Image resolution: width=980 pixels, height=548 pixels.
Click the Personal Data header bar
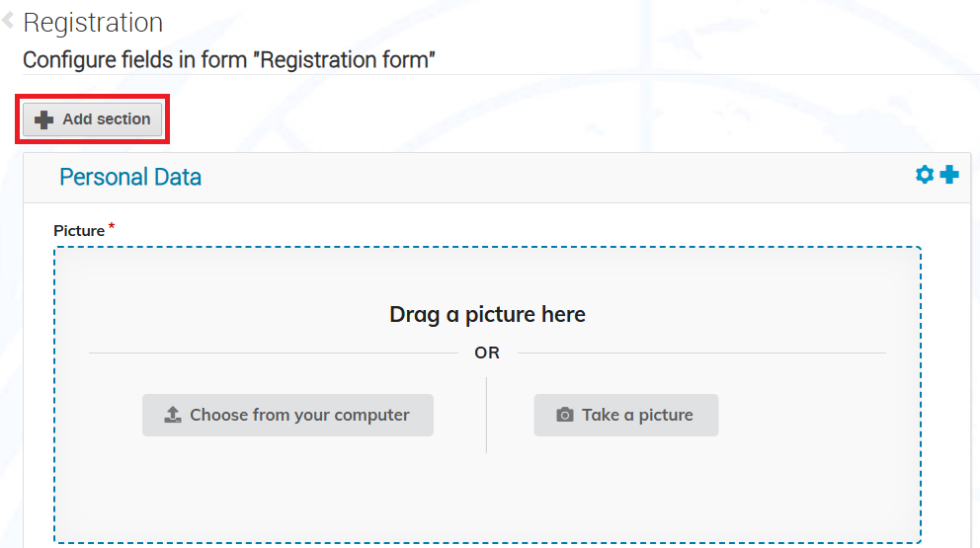[497, 178]
